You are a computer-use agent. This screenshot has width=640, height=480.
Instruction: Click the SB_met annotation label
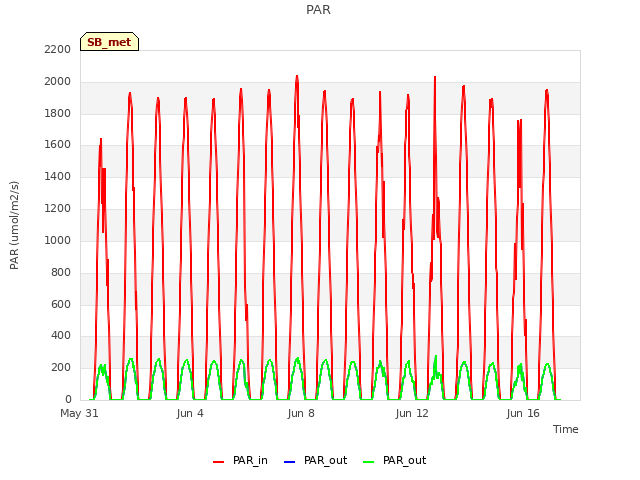point(109,42)
